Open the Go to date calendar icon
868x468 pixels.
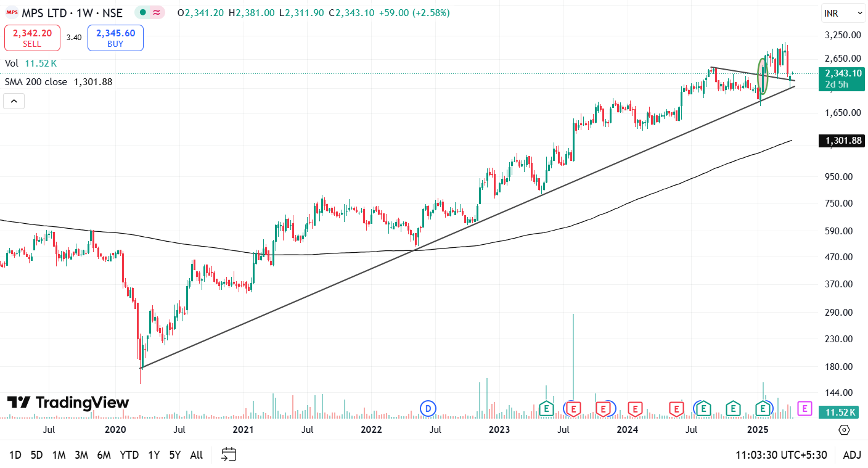229,455
